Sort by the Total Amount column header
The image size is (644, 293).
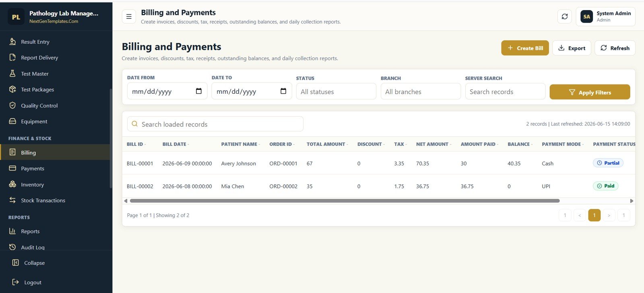point(327,144)
